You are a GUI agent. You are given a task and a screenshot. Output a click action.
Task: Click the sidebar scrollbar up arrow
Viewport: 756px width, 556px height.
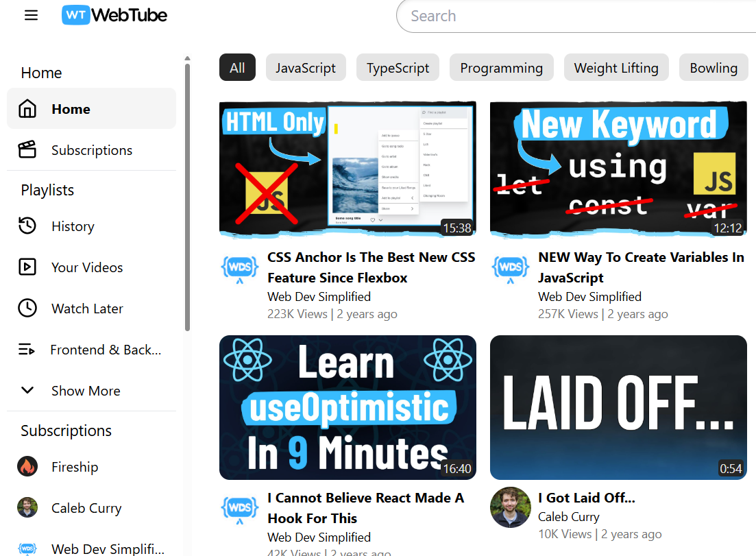188,58
